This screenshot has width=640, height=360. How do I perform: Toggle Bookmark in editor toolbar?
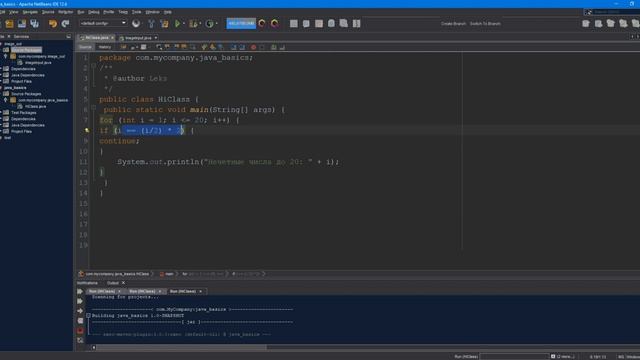[x=221, y=47]
